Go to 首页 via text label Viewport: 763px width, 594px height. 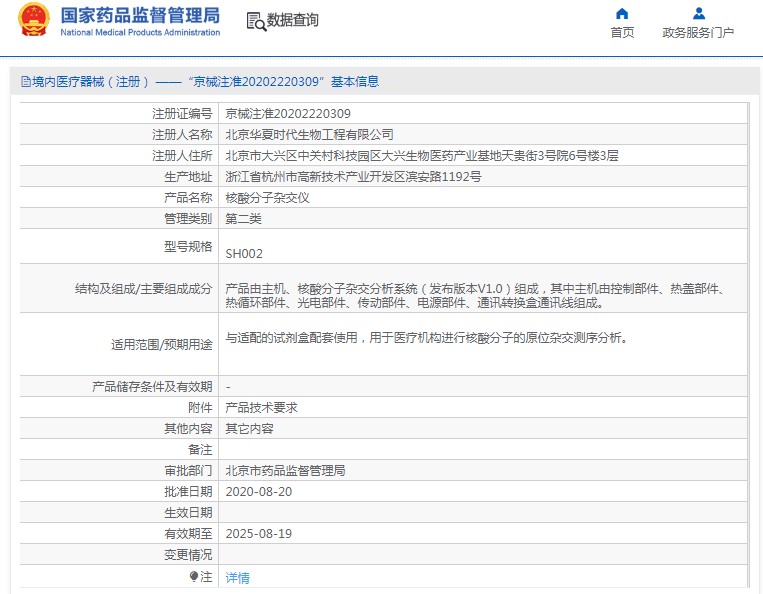coord(622,32)
